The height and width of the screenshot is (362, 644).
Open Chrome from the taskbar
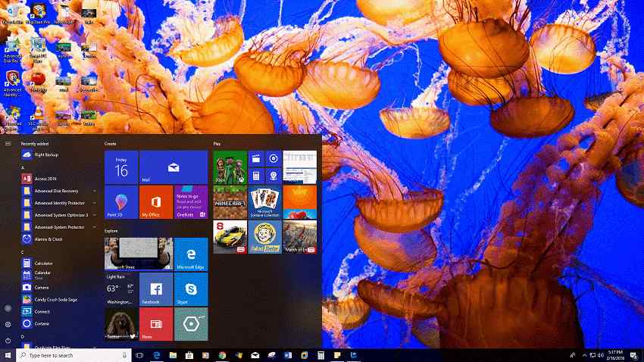tap(222, 355)
